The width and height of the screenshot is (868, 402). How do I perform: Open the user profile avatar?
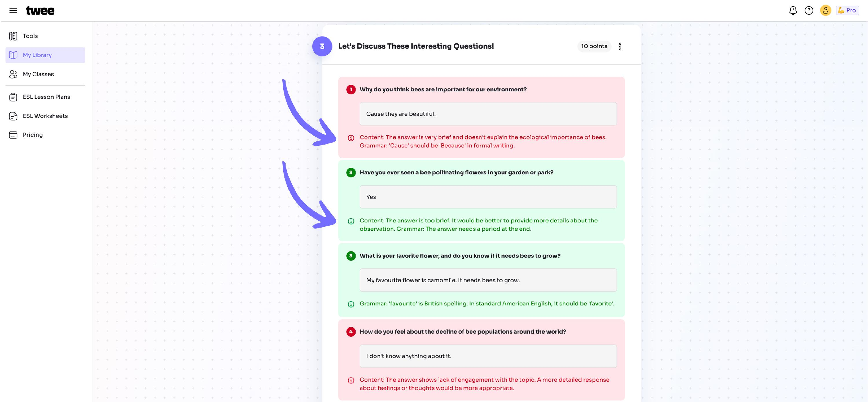[825, 10]
